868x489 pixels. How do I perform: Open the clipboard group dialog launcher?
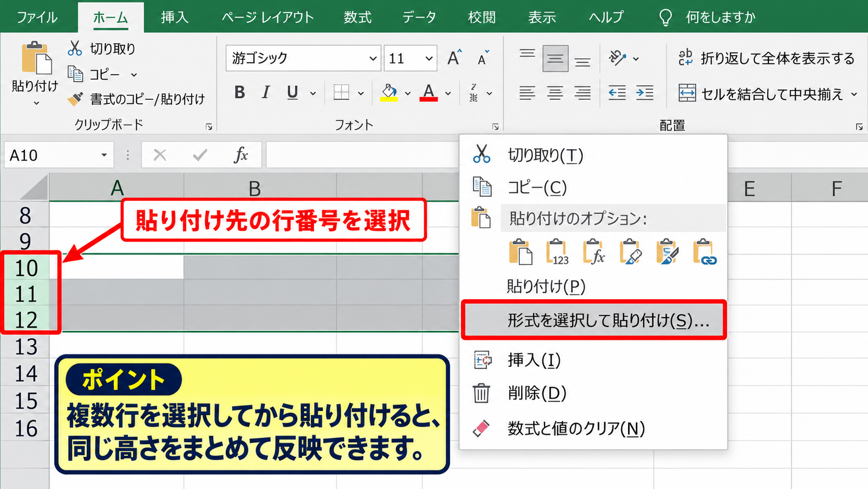click(x=209, y=126)
